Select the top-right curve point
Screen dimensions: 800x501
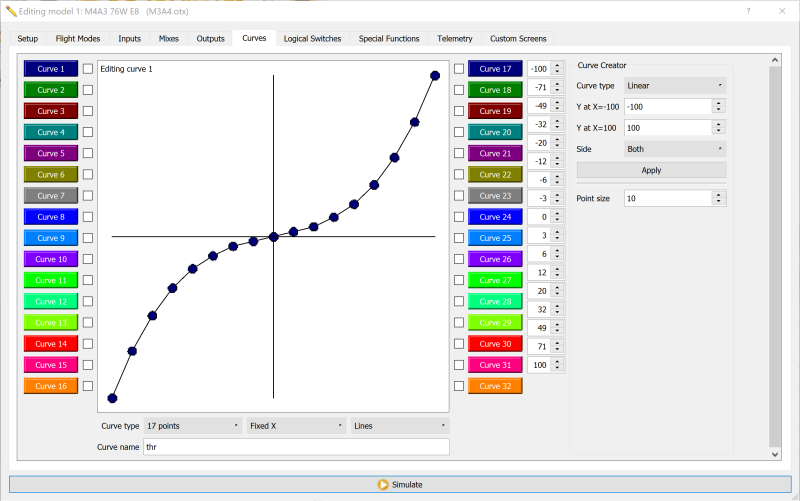[x=435, y=76]
